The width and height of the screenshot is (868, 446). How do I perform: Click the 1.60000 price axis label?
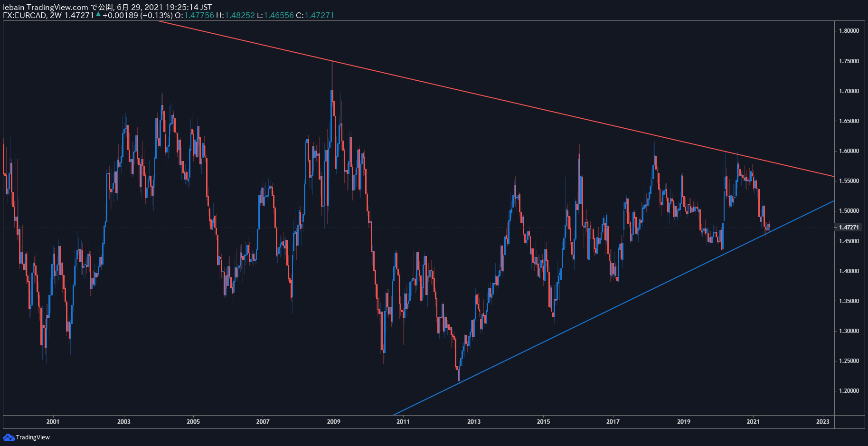pos(849,151)
